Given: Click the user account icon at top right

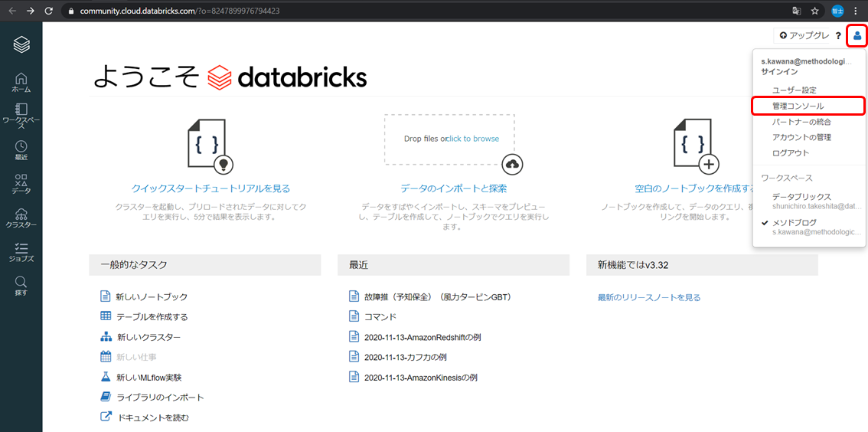Looking at the screenshot, I should pyautogui.click(x=857, y=36).
